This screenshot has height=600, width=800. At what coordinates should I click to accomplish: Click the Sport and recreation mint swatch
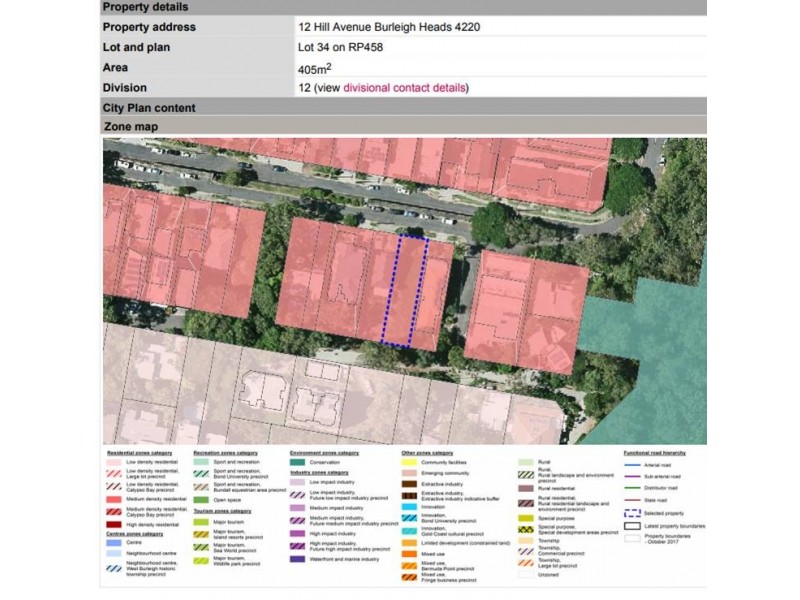click(x=201, y=462)
